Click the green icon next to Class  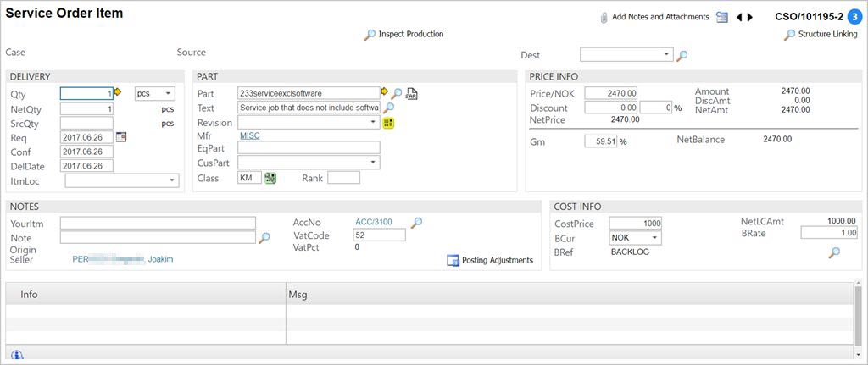(270, 178)
